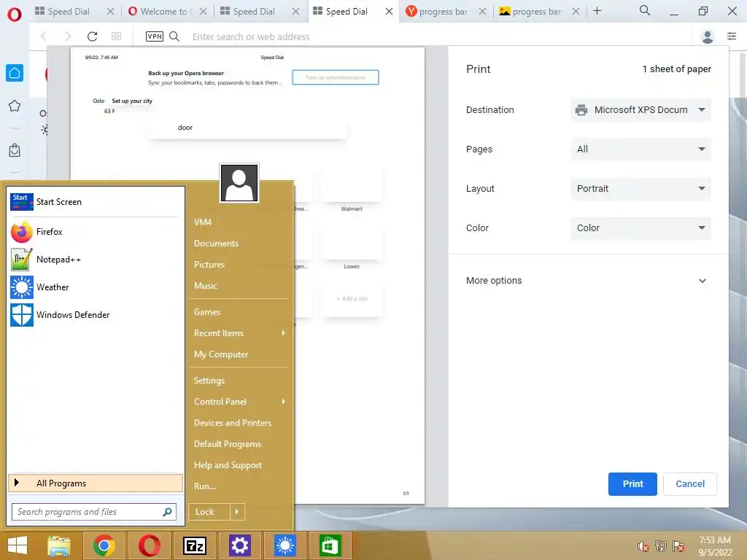Screen dimensions: 747x560
Task: Launch Google Chrome from taskbar
Action: coord(104,545)
